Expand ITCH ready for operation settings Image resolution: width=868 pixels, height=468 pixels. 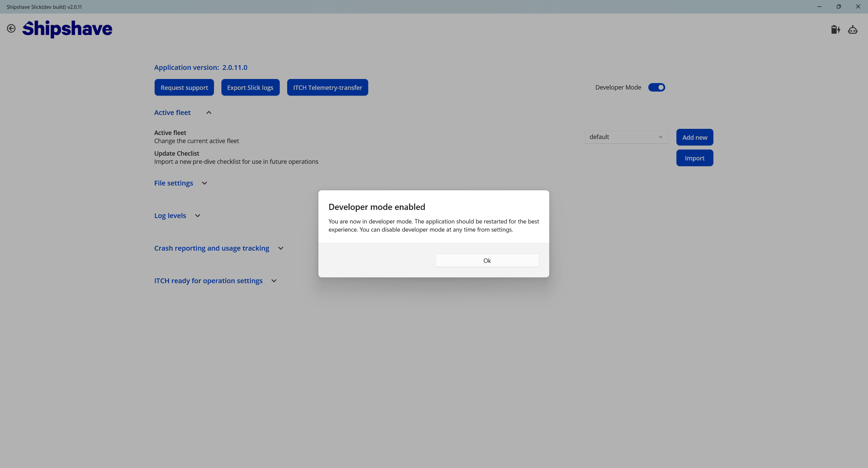274,281
